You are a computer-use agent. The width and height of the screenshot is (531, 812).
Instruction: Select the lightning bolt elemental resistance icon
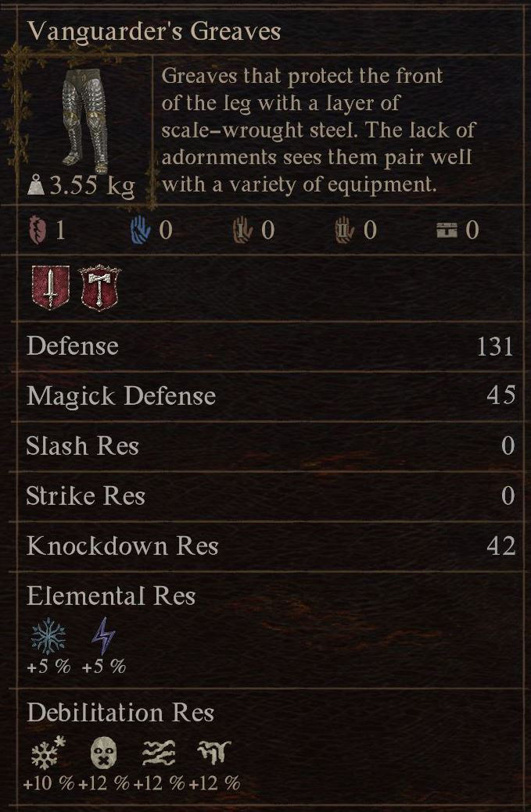[102, 636]
